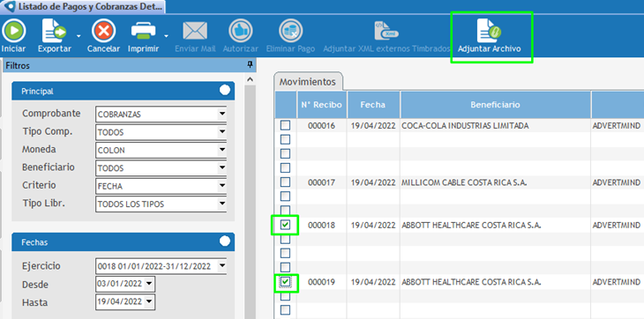The height and width of the screenshot is (319, 644).
Task: Check the box for Coca-Cola receipt 000016
Action: (285, 125)
